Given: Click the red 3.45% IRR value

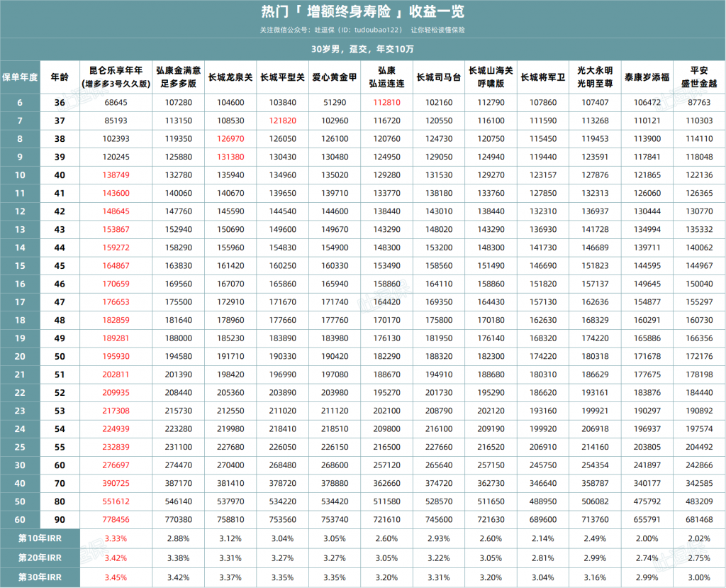Looking at the screenshot, I should pos(116,577).
